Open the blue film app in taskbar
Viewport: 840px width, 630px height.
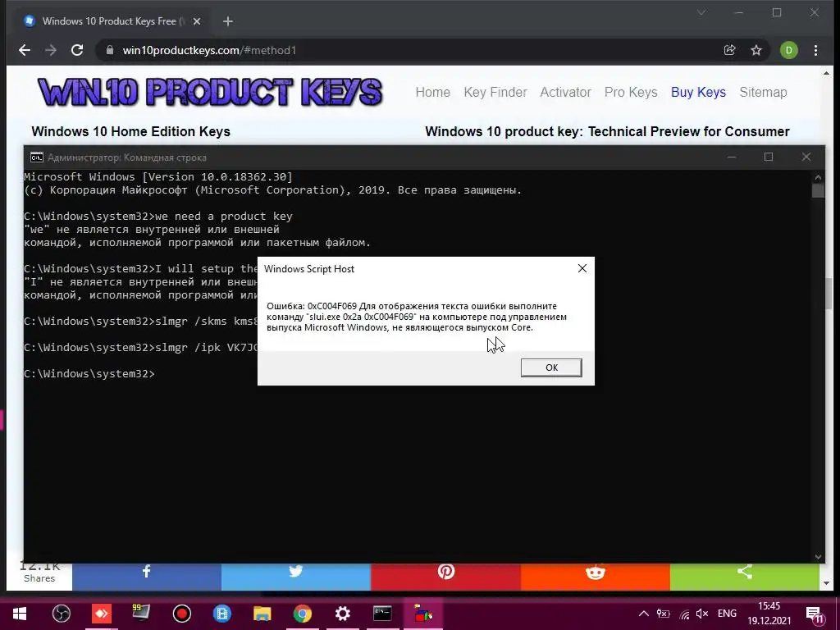(221, 614)
